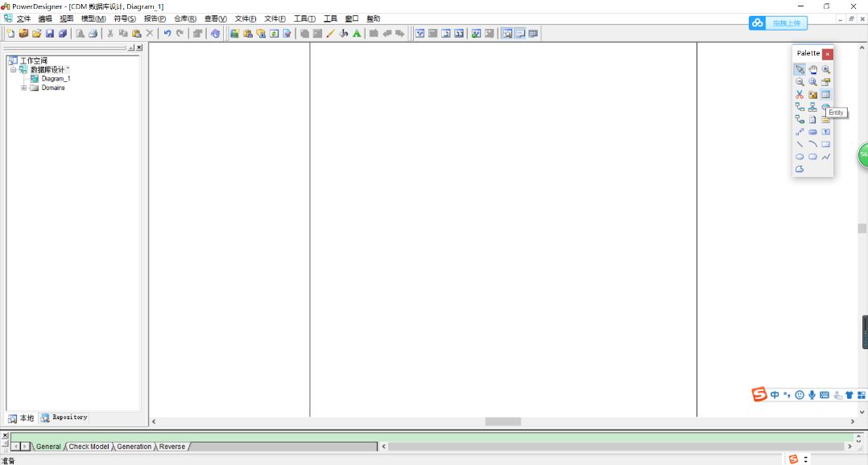This screenshot has height=465, width=868.
Task: Select the Polygon cloud tool in Palette
Action: pos(800,169)
